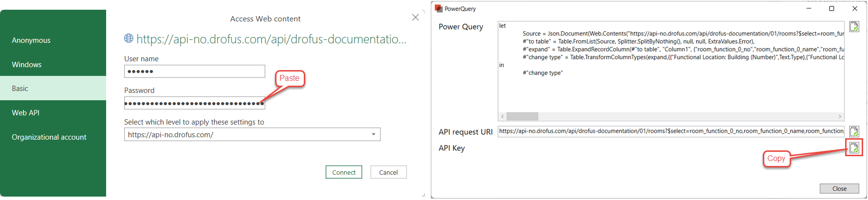Viewport: 868px width, 200px height.
Task: Cancel the web content dialog
Action: point(388,172)
